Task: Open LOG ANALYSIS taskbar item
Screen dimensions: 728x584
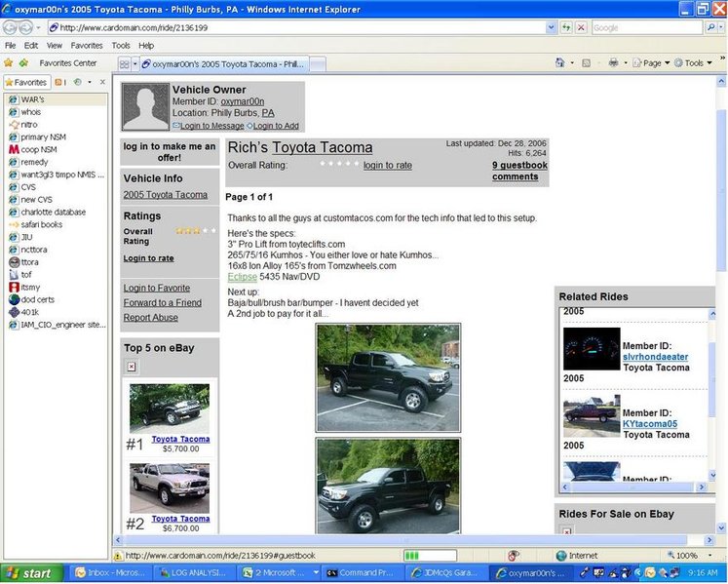Action: (x=195, y=573)
